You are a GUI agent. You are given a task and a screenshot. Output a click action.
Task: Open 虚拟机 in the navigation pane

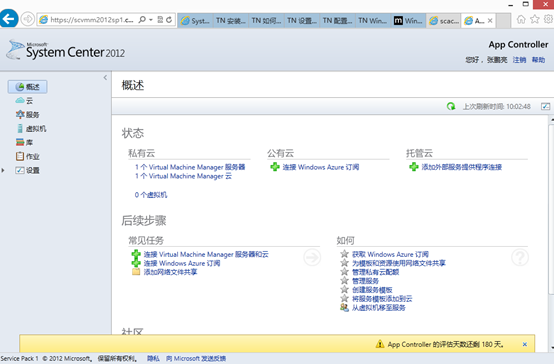31,129
